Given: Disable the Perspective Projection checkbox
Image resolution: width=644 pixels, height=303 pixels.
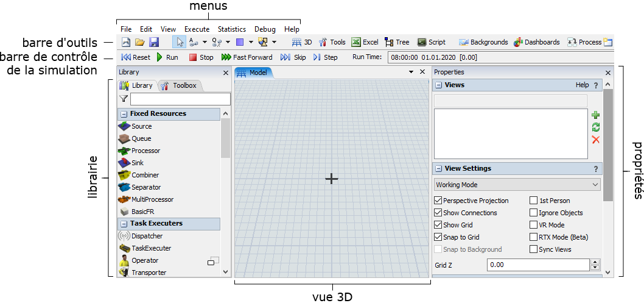Looking at the screenshot, I should (438, 201).
